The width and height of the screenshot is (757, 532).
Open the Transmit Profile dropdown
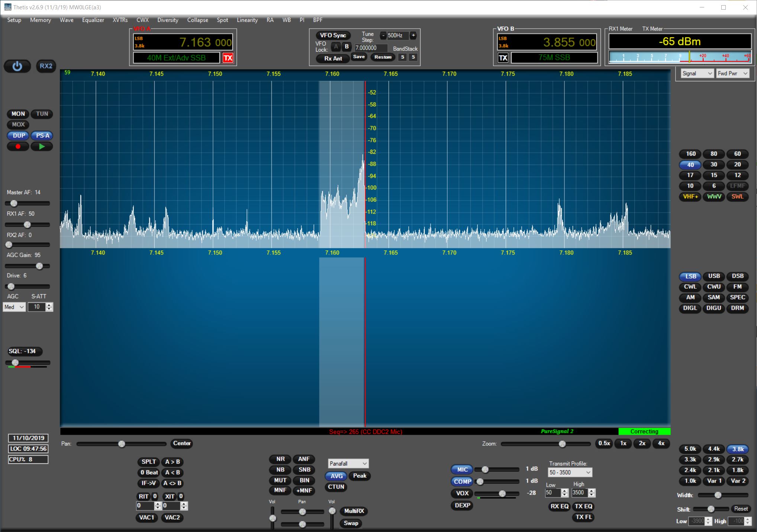coord(570,473)
